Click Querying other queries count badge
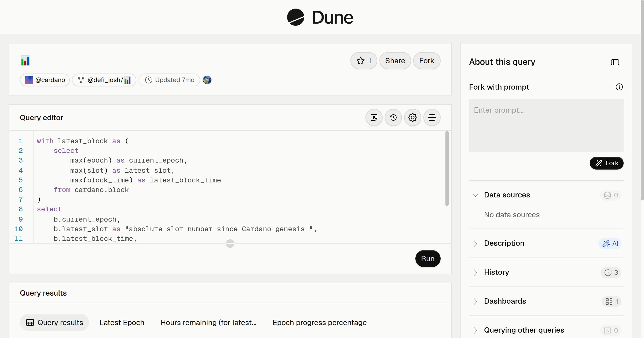The width and height of the screenshot is (644, 338). tap(611, 330)
